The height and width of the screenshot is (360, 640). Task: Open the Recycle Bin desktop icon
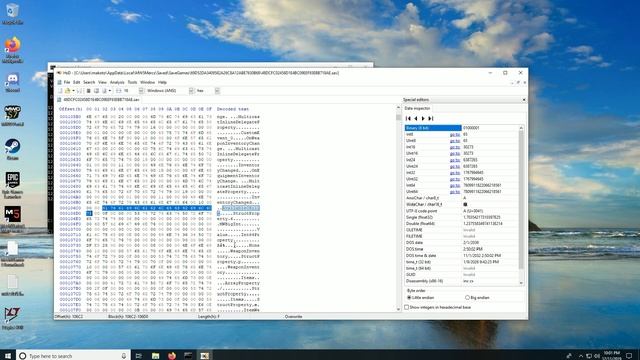12,13
